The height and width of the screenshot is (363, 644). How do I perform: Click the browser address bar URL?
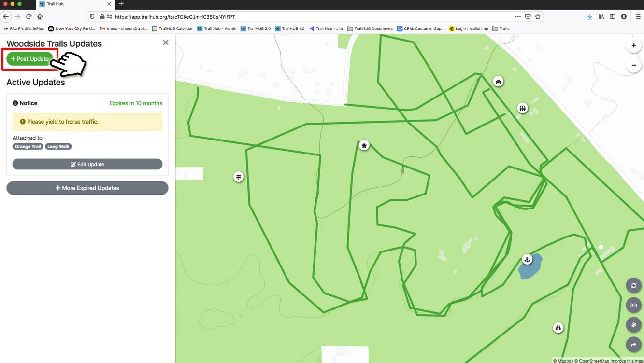tap(175, 17)
